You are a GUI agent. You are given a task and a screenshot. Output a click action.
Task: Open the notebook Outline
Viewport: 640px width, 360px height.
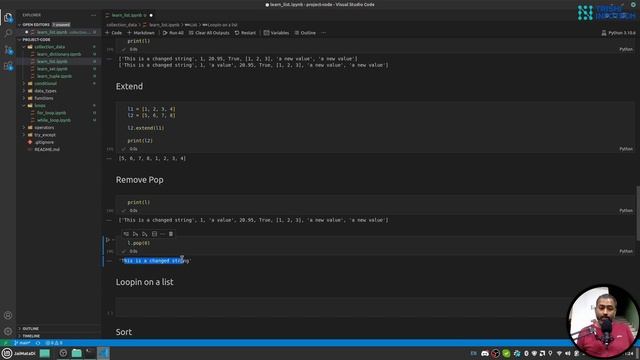point(305,33)
